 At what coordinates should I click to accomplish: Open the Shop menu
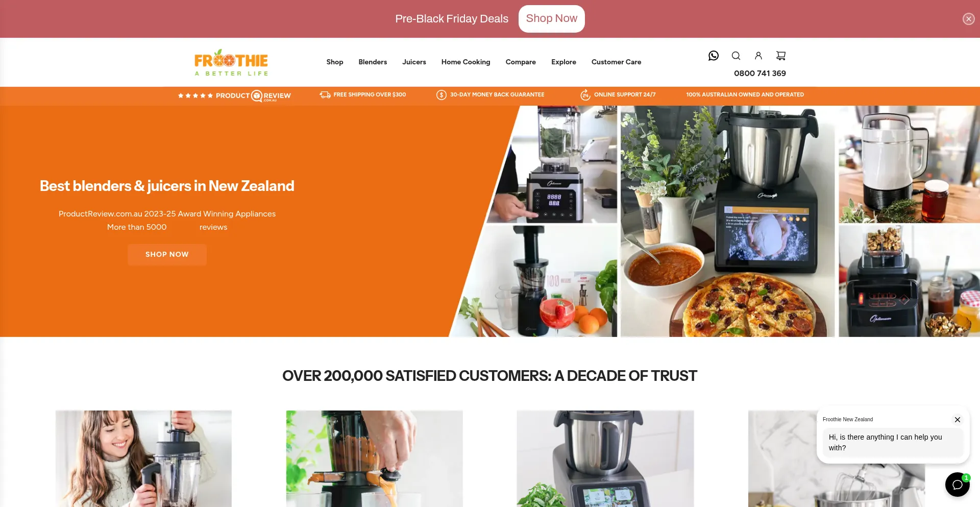point(335,62)
